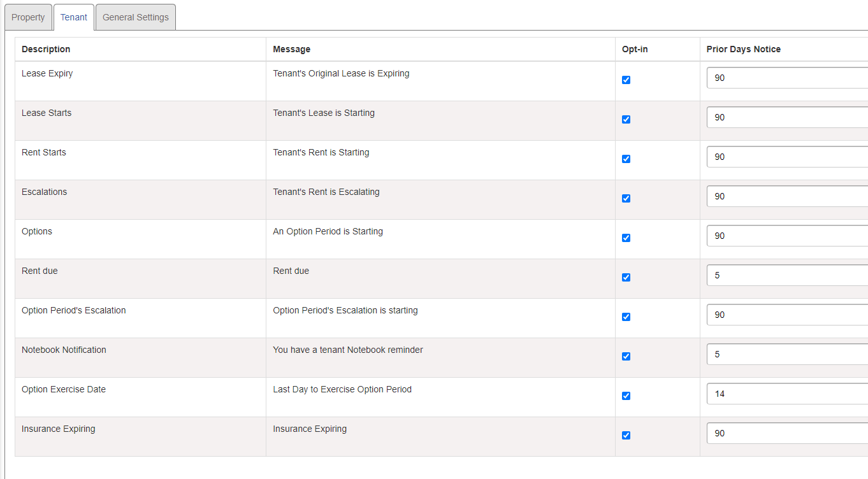Select 'Option Period's Escalation is starting' message
This screenshot has width=868, height=479.
click(x=345, y=310)
